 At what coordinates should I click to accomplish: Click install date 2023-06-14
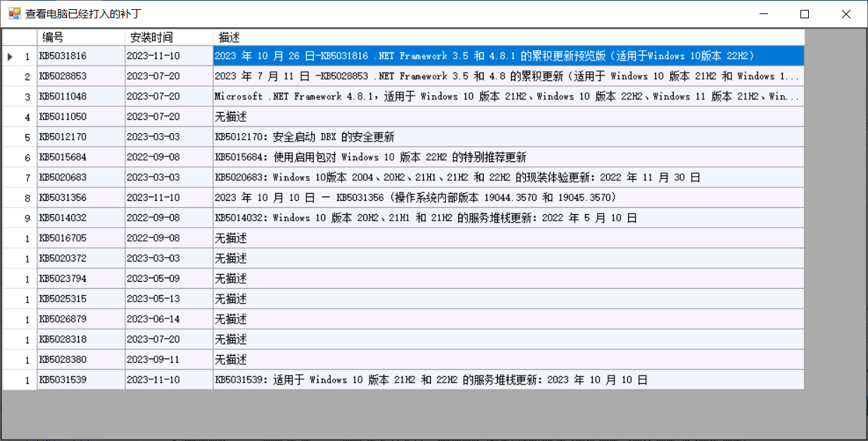point(169,319)
